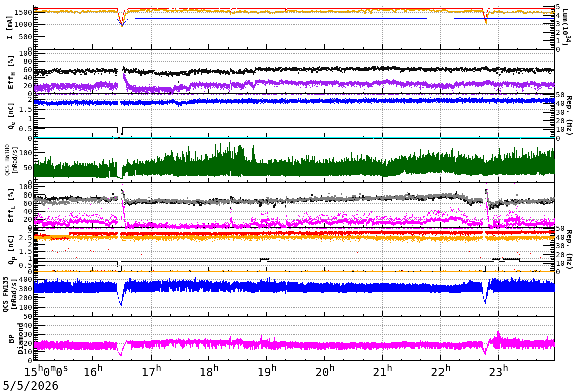The height and width of the screenshot is (392, 588).
Task: Select the 17h time axis label
Action: [152, 372]
